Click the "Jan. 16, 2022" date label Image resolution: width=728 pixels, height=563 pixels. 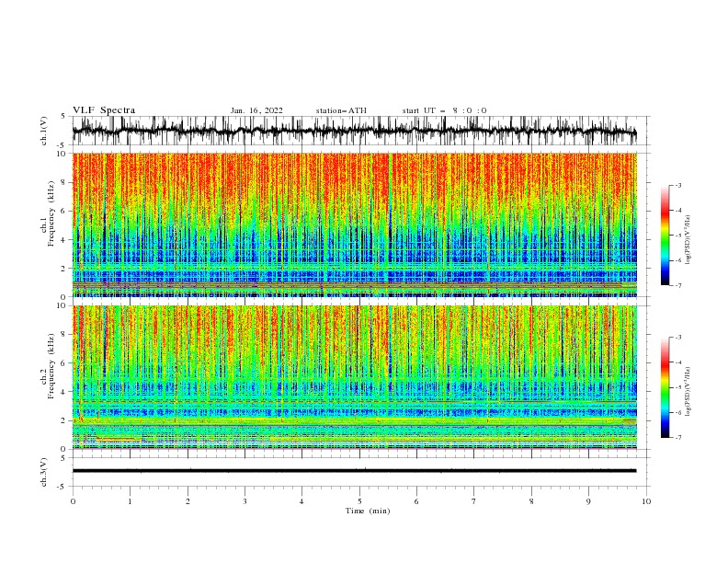point(256,110)
